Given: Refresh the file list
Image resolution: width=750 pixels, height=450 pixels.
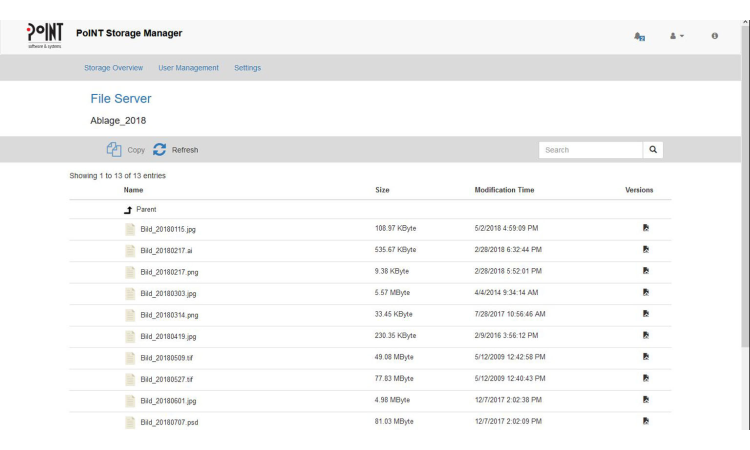Looking at the screenshot, I should click(x=176, y=150).
